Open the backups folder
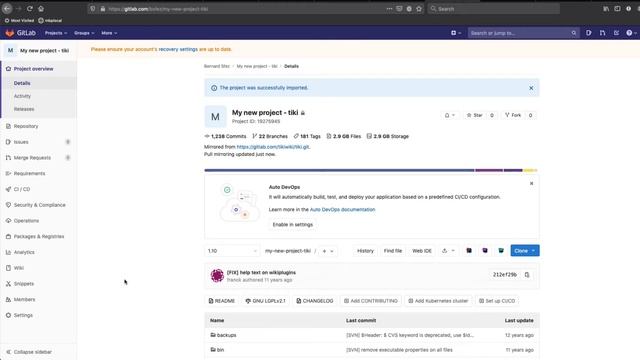Screen dimensions: 640x360 click(x=227, y=335)
